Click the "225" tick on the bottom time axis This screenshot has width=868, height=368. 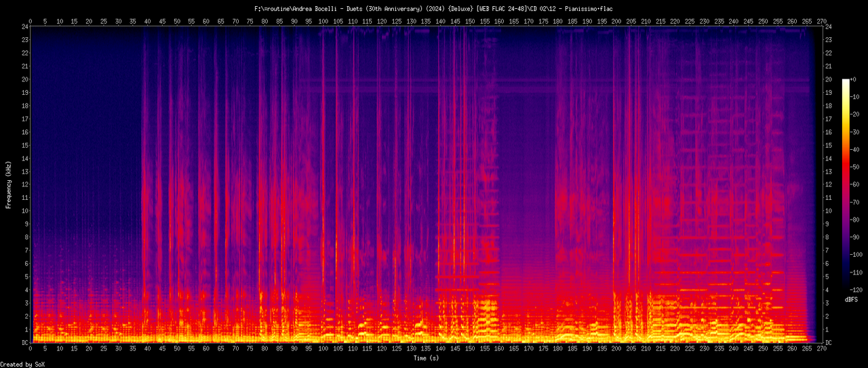pos(690,350)
